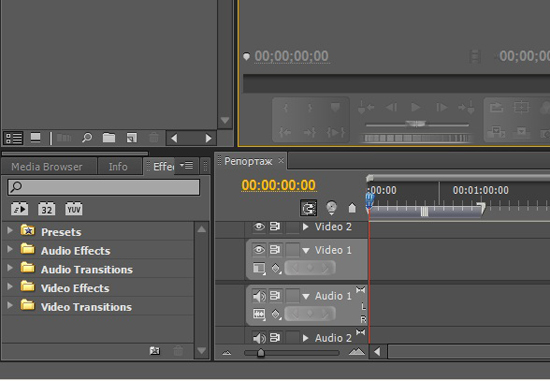Filter 32-bit color effects icon
Screen dimensions: 550x381
tap(47, 209)
